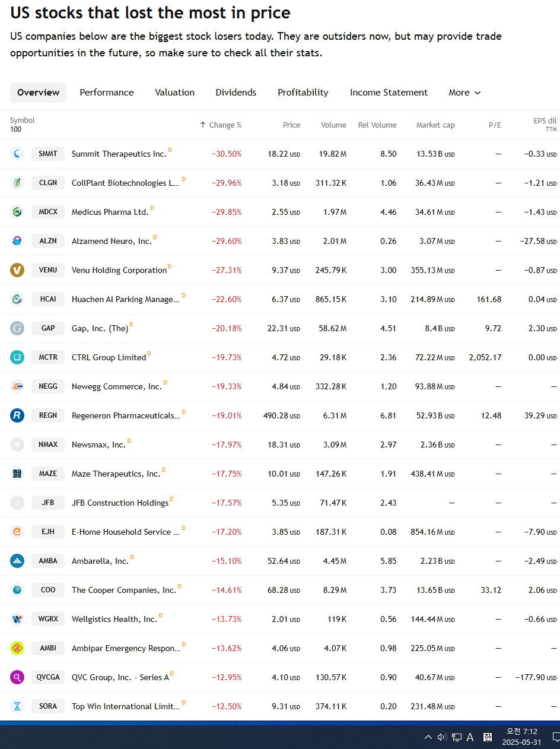The height and width of the screenshot is (749, 560).
Task: Open the GAP ticker symbol
Action: point(48,328)
